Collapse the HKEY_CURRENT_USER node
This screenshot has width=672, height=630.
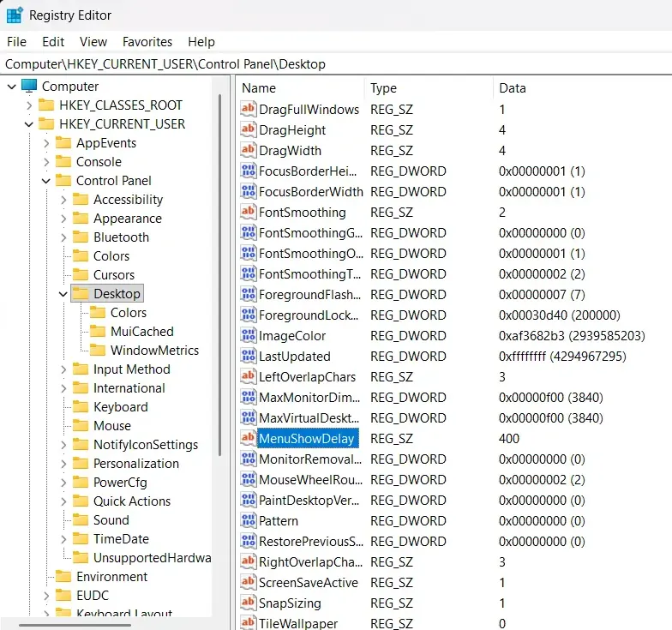click(x=29, y=124)
